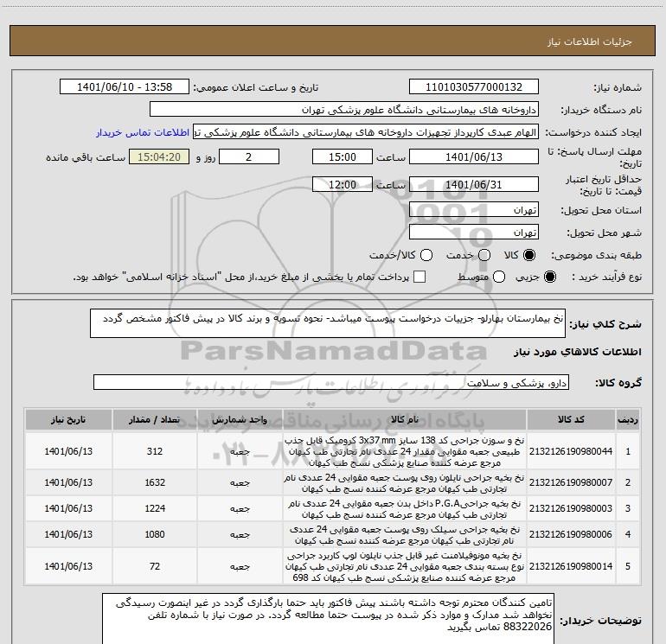This screenshot has width=666, height=644.
Task: Choose the جزیی purchase type radio
Action: (549, 277)
